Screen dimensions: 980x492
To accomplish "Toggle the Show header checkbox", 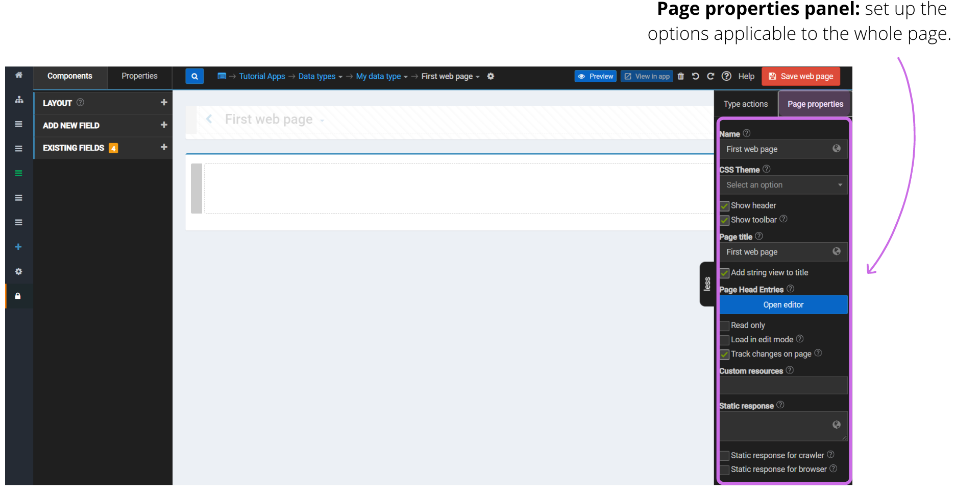I will tap(724, 206).
